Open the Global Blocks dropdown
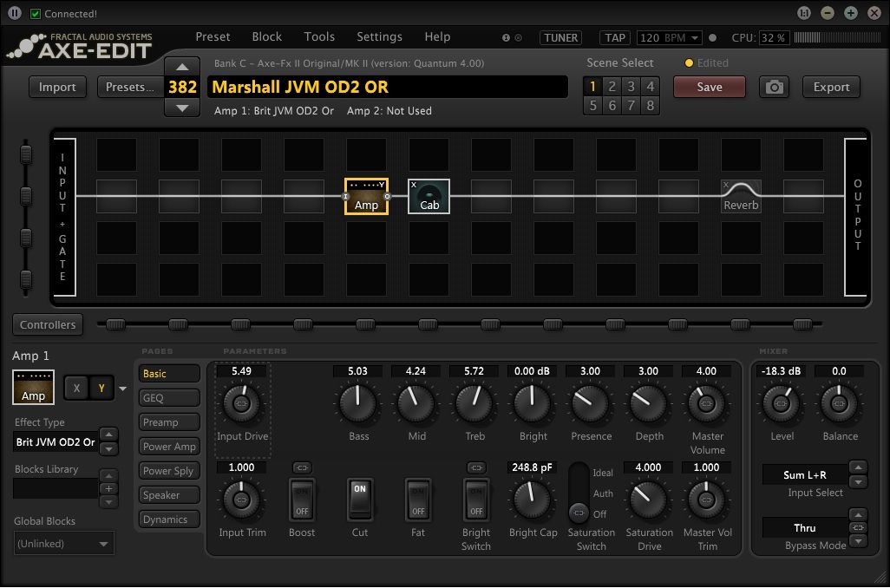Viewport: 890px width, 588px height. pyautogui.click(x=63, y=543)
